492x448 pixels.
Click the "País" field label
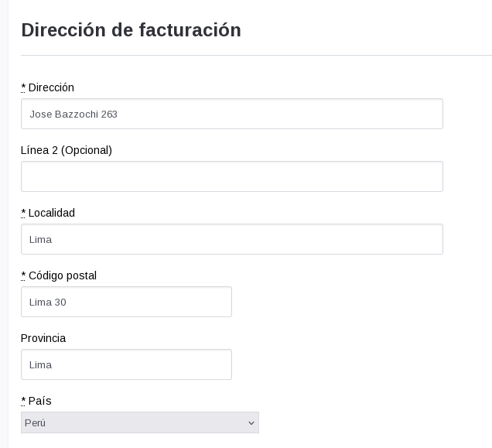(40, 401)
